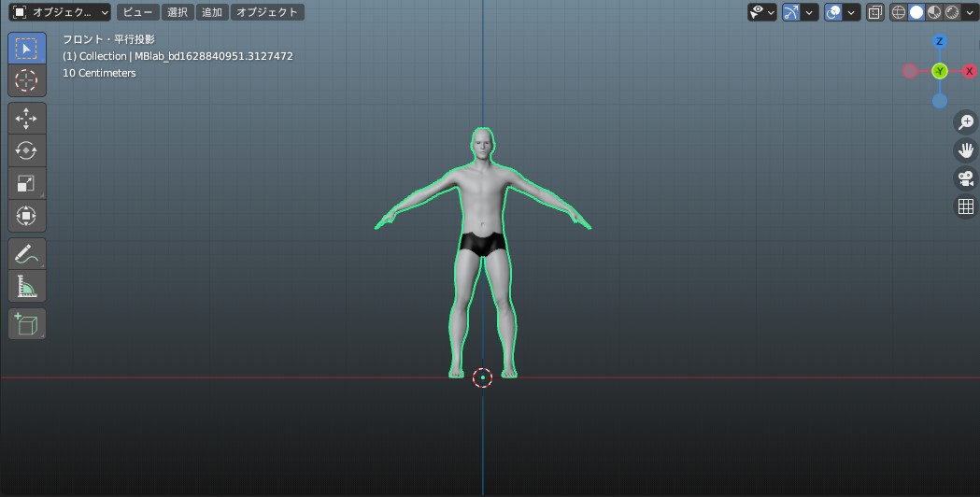Switch to solid shading
The width and height of the screenshot is (980, 497).
coord(916,12)
